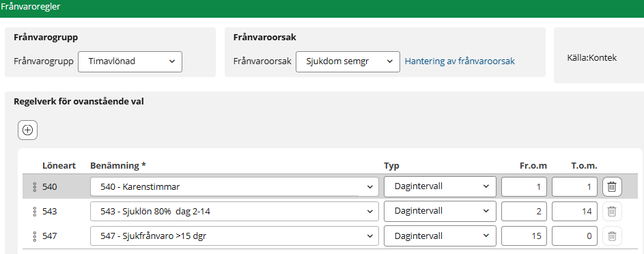
Task: Click the Källa:Kontek text
Action: tap(592, 58)
